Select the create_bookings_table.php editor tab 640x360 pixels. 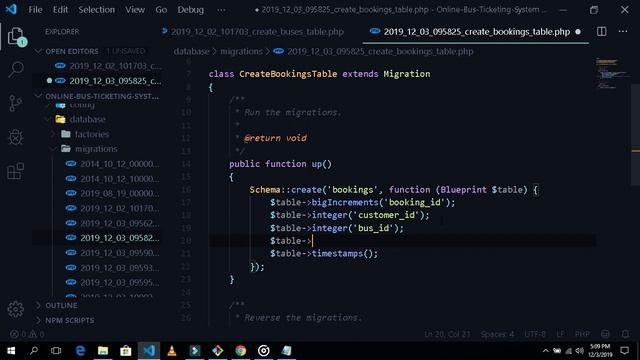[476, 31]
